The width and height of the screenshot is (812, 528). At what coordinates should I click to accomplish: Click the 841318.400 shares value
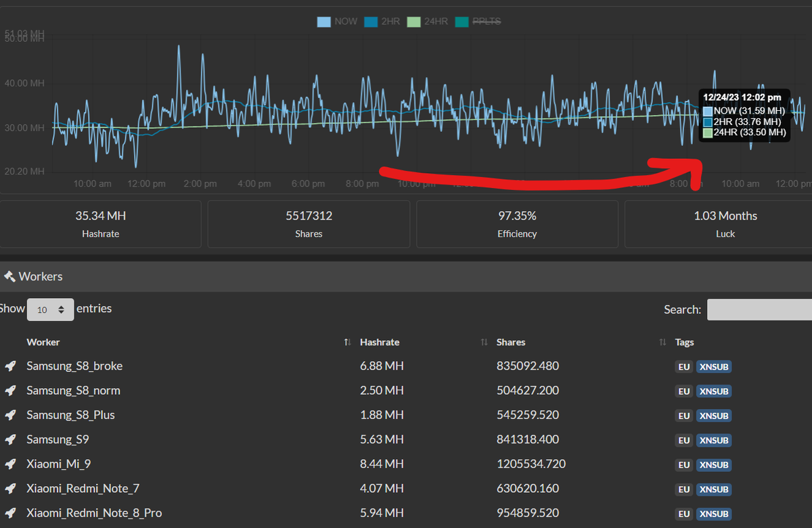pyautogui.click(x=528, y=439)
